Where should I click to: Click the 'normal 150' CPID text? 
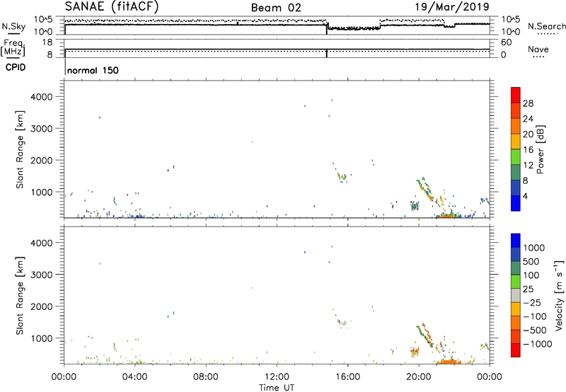click(93, 70)
